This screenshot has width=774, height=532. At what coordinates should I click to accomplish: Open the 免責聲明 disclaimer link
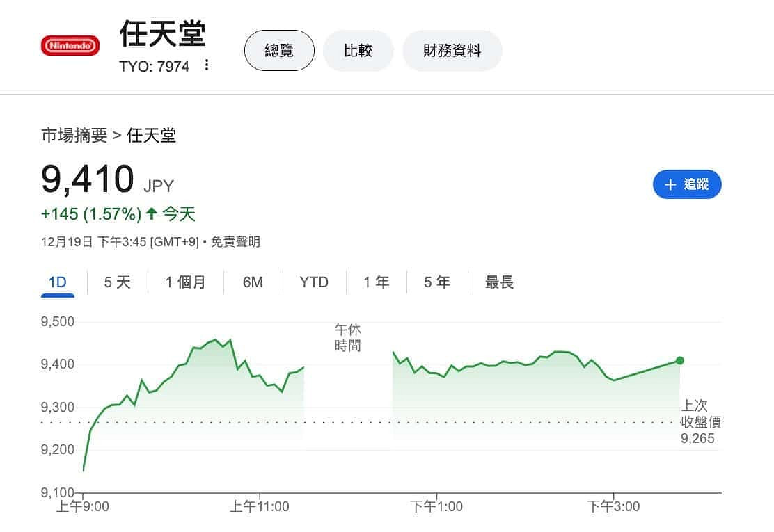pyautogui.click(x=235, y=242)
